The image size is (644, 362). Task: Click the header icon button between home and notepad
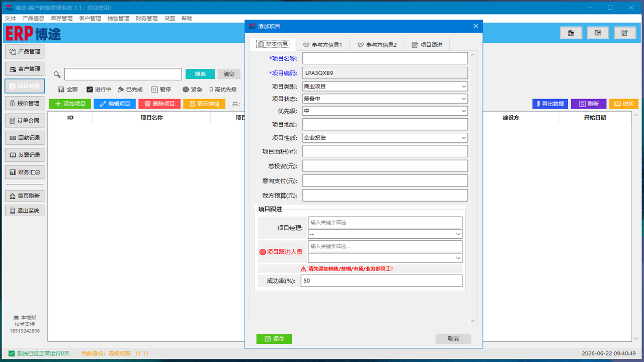[x=598, y=33]
